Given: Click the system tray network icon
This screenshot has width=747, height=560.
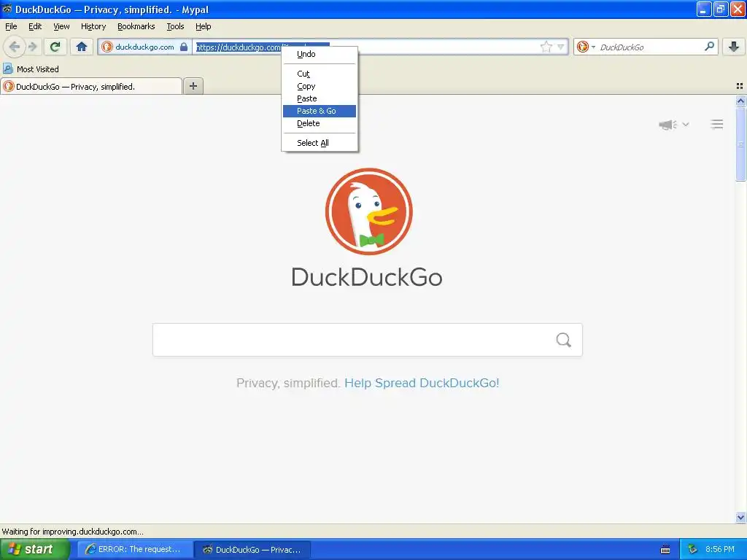Looking at the screenshot, I should tap(693, 549).
